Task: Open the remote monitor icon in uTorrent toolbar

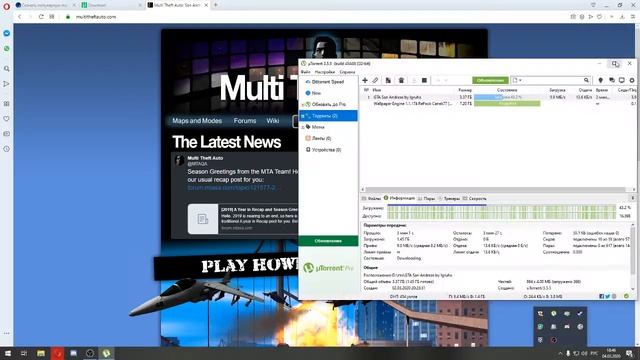Action: tap(622, 80)
